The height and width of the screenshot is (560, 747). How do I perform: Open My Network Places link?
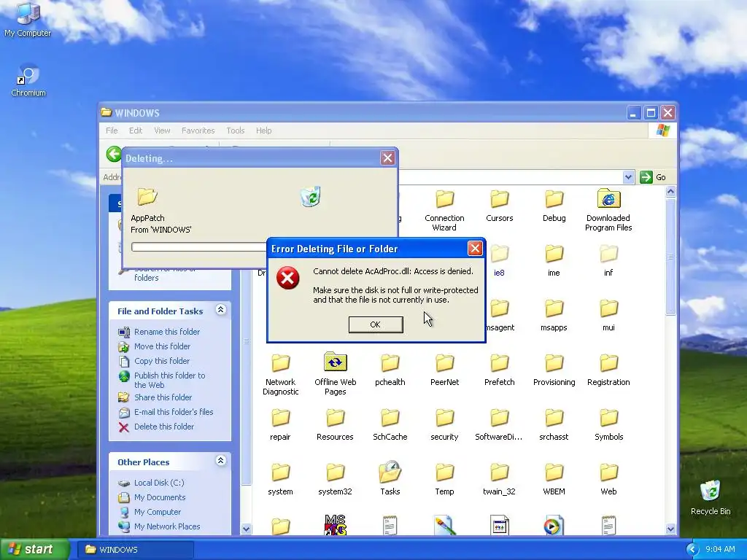point(159,526)
